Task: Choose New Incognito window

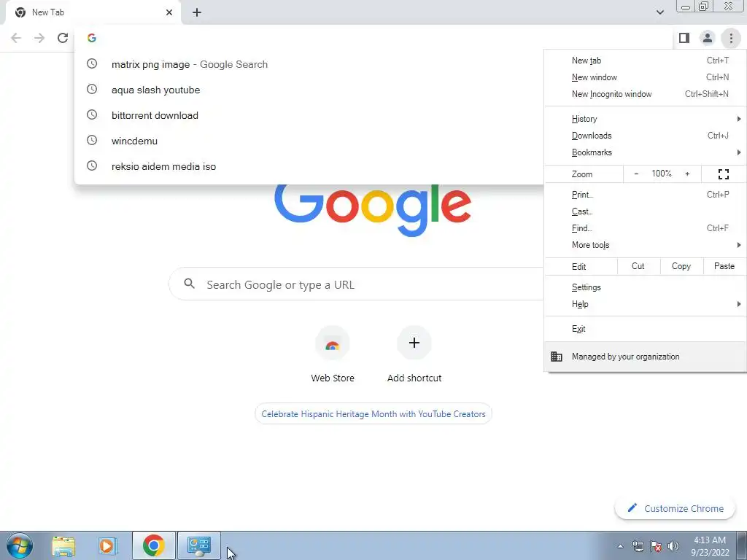Action: click(646, 94)
